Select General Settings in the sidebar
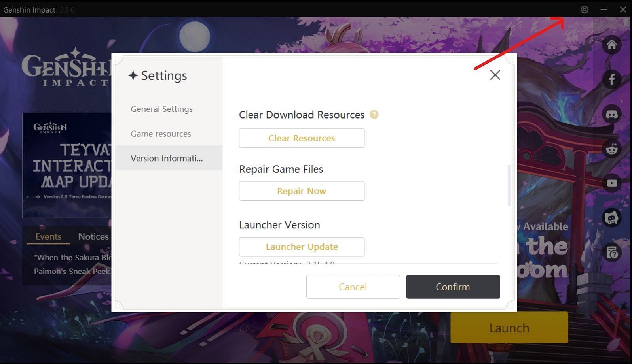 (161, 109)
